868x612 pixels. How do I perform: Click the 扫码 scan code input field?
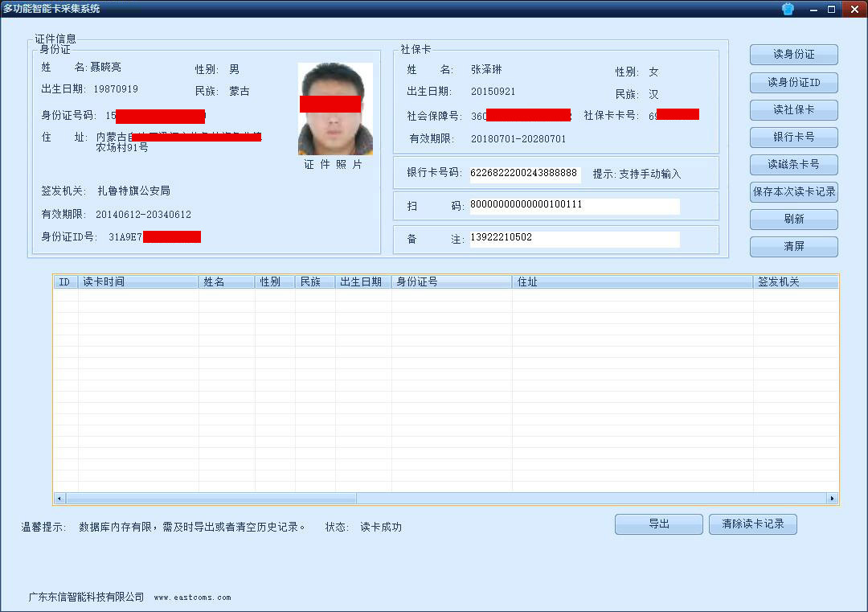(575, 206)
